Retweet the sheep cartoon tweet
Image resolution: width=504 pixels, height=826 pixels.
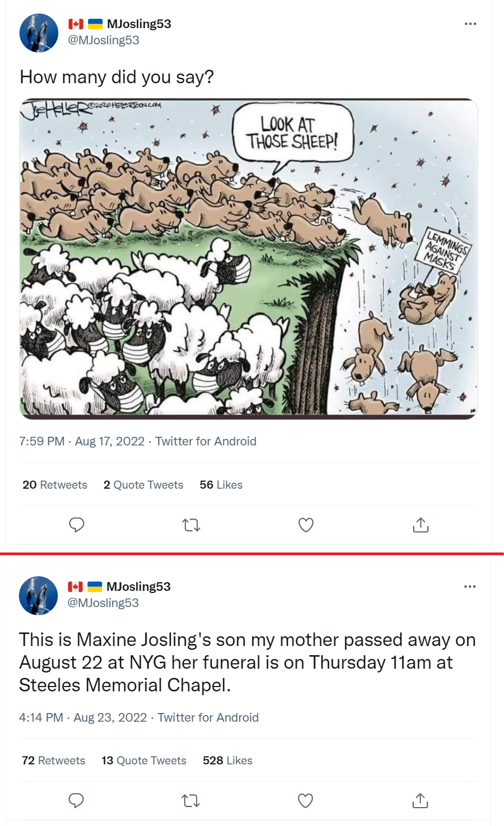191,525
